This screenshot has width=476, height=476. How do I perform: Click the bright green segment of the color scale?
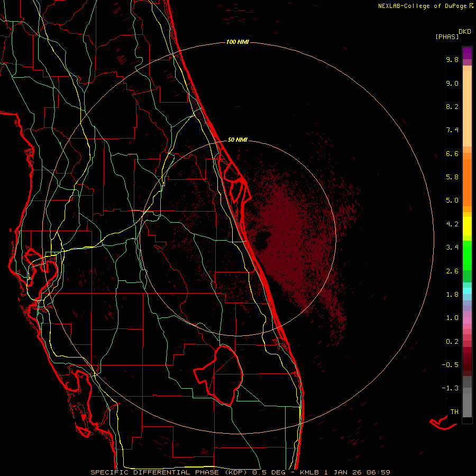[467, 255]
